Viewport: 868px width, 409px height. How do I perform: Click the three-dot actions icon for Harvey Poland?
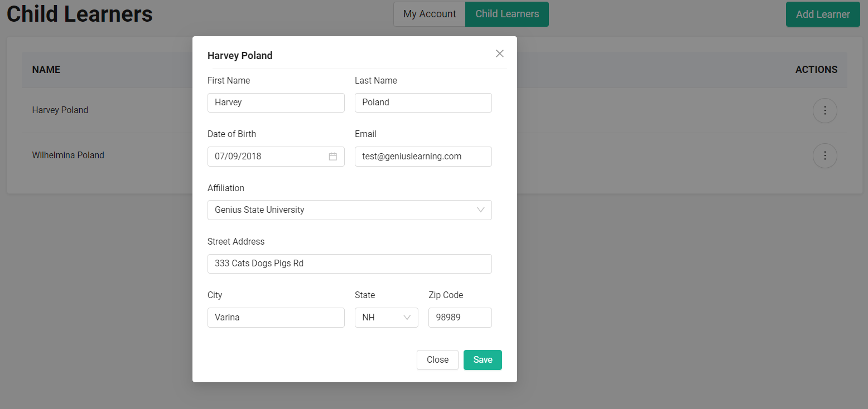coord(824,110)
